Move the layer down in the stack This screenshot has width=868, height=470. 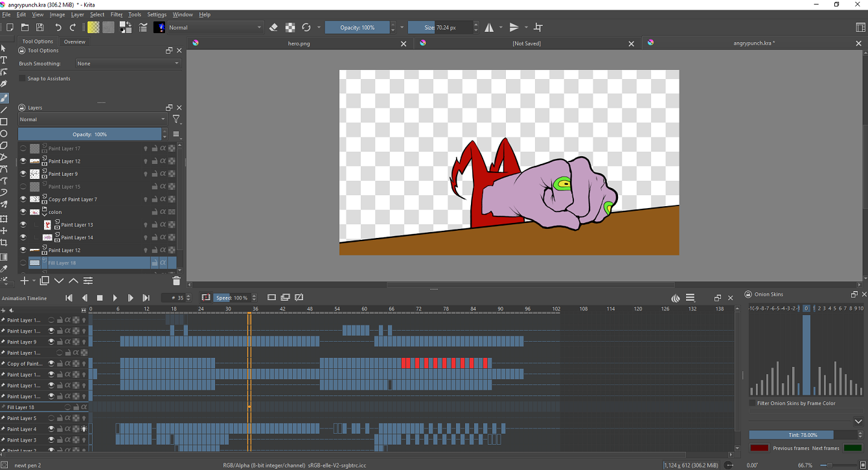[59, 281]
